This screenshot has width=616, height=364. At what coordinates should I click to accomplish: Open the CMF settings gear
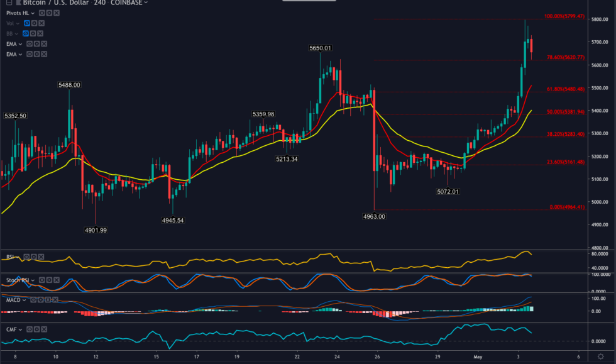[37, 329]
